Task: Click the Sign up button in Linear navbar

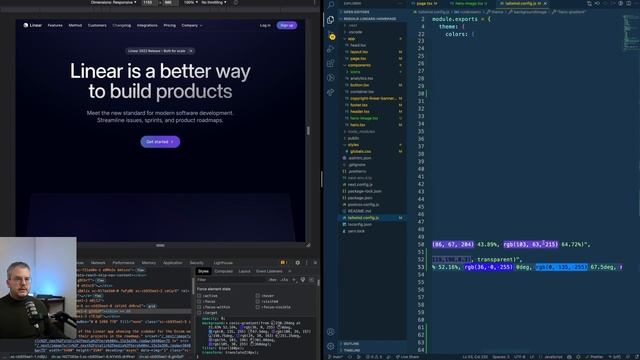Action: tap(287, 25)
